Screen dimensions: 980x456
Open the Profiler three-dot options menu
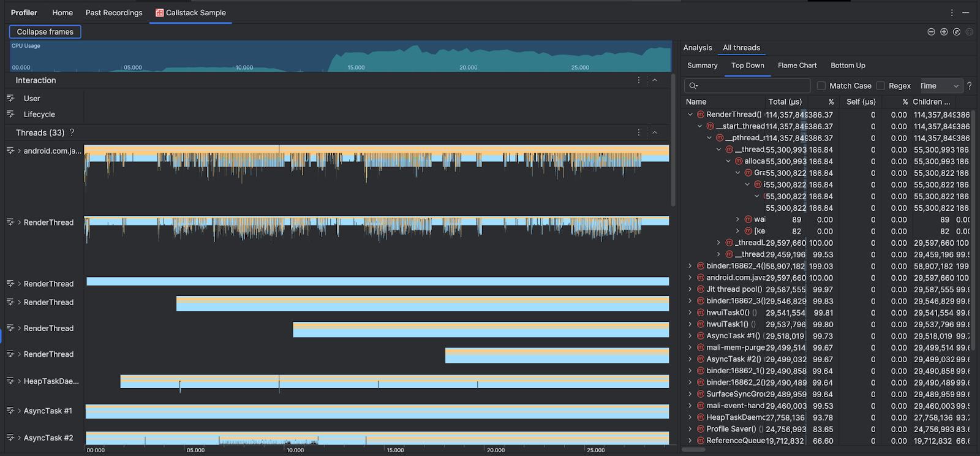(952, 12)
